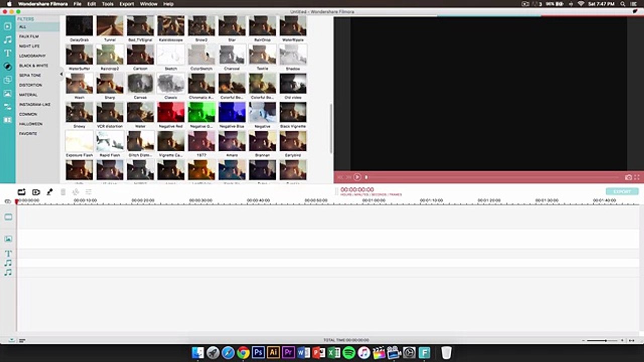Open the File menu
This screenshot has height=362, width=644.
[x=77, y=4]
